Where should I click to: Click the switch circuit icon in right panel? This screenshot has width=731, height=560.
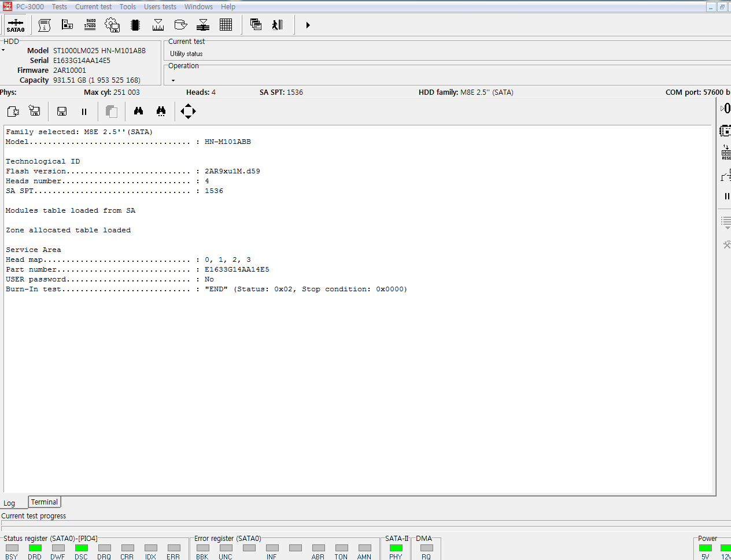(726, 175)
